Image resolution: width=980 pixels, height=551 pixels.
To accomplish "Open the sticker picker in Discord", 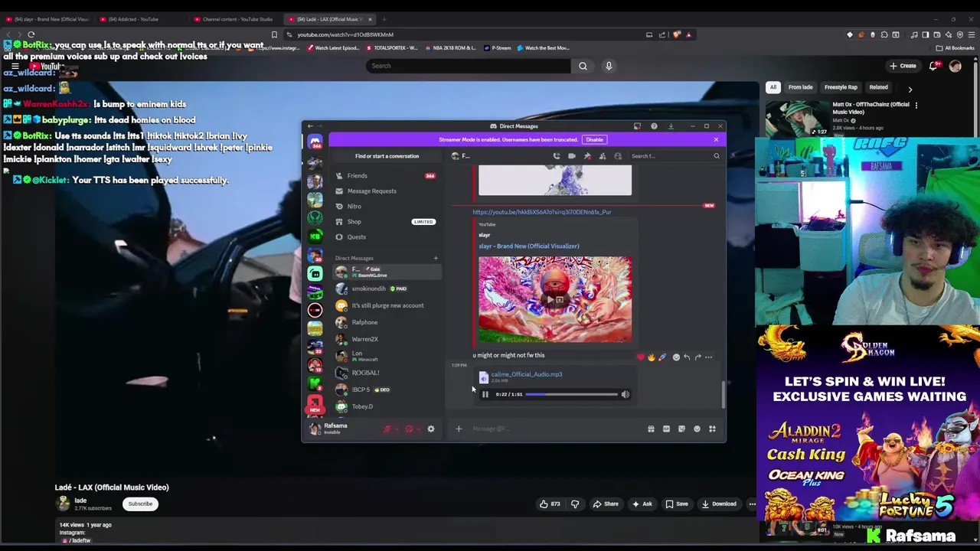I will [x=681, y=429].
